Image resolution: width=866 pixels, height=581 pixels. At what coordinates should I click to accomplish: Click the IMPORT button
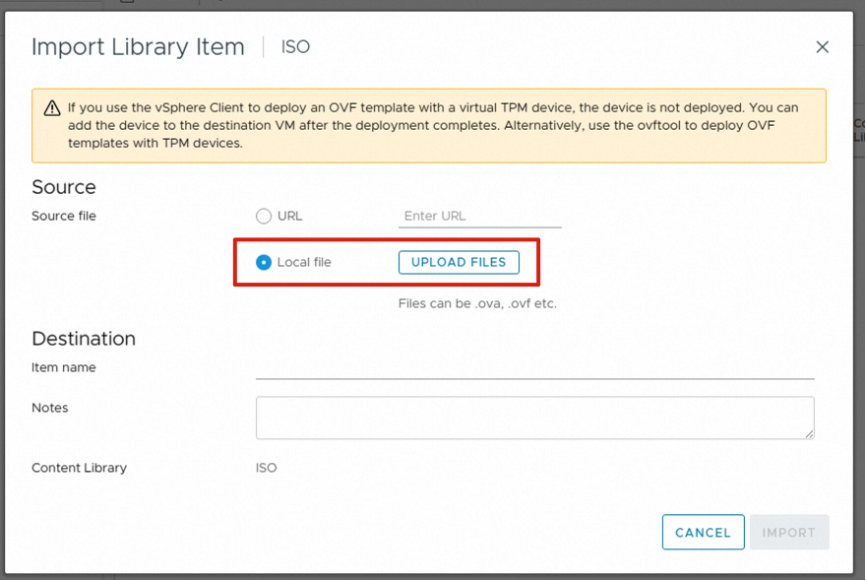point(789,532)
